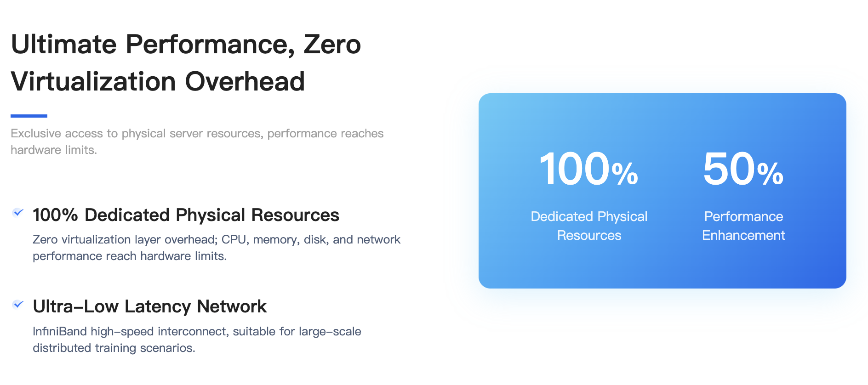
Task: Click the checkmark icon beside Dedicated Physical Resources
Action: 18,213
